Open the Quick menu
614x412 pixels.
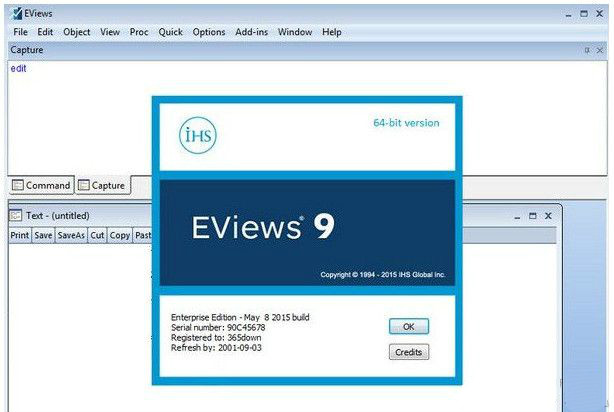click(x=170, y=32)
